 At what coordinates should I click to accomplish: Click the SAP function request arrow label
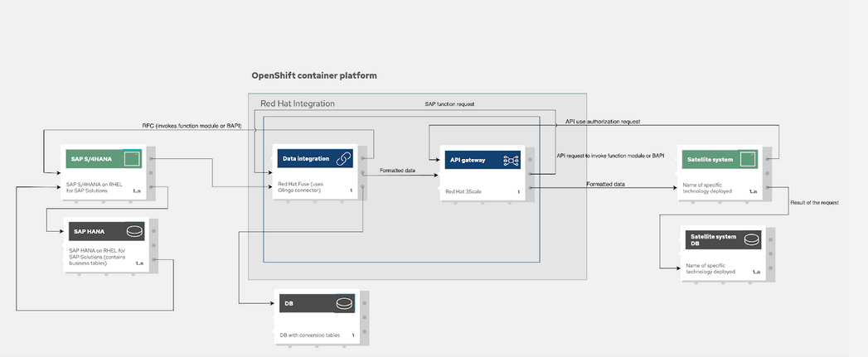point(449,104)
